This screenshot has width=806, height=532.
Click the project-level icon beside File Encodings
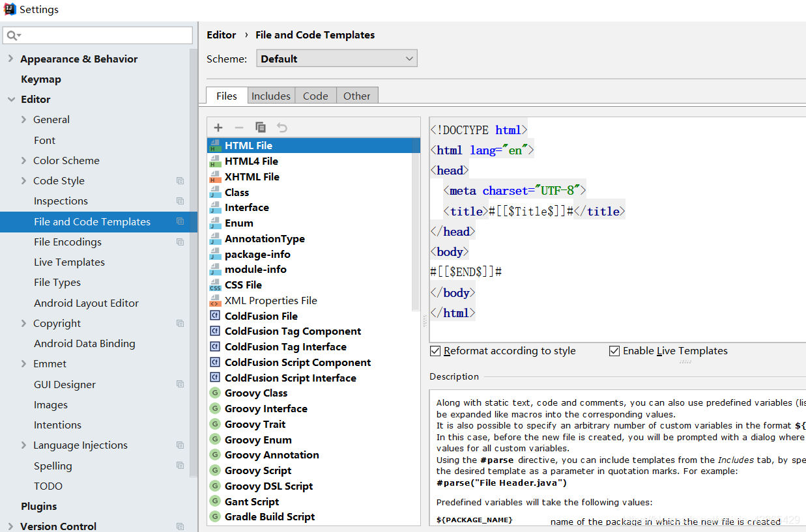180,242
